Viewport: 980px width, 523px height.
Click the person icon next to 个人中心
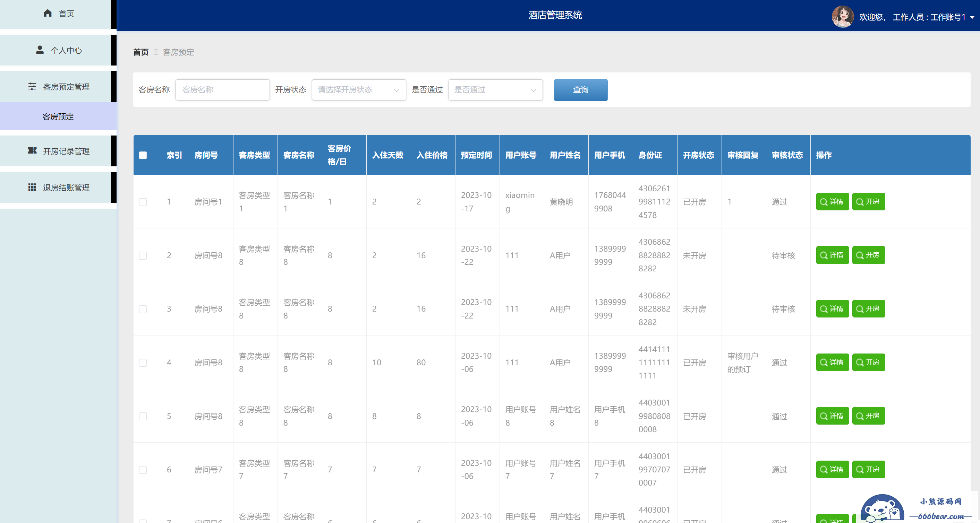click(40, 50)
